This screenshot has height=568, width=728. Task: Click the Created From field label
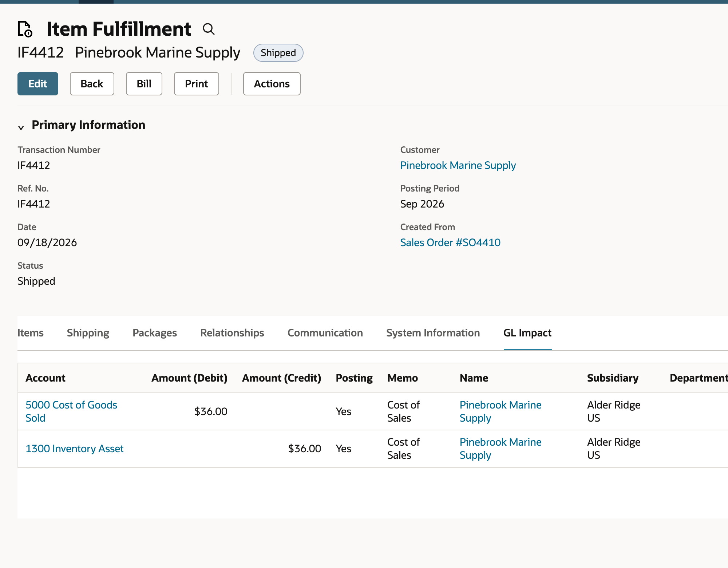(428, 227)
